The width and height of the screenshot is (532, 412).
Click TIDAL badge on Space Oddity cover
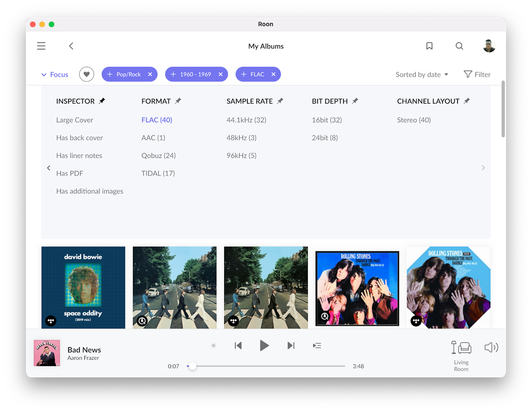(x=51, y=321)
